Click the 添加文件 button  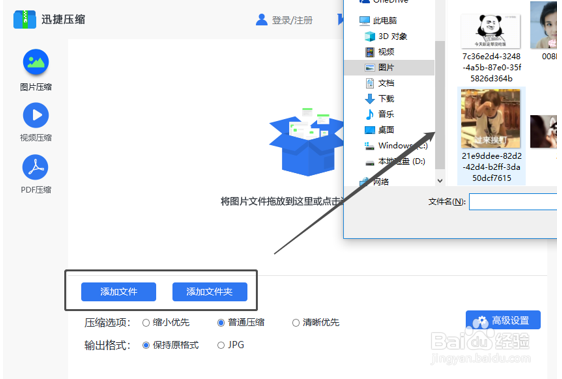[119, 292]
